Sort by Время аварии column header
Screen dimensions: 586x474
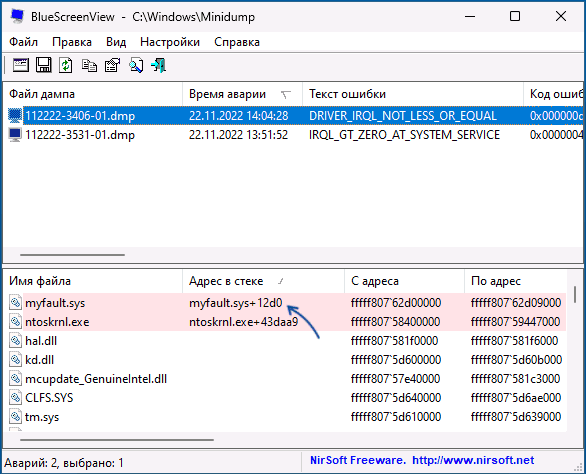click(242, 94)
